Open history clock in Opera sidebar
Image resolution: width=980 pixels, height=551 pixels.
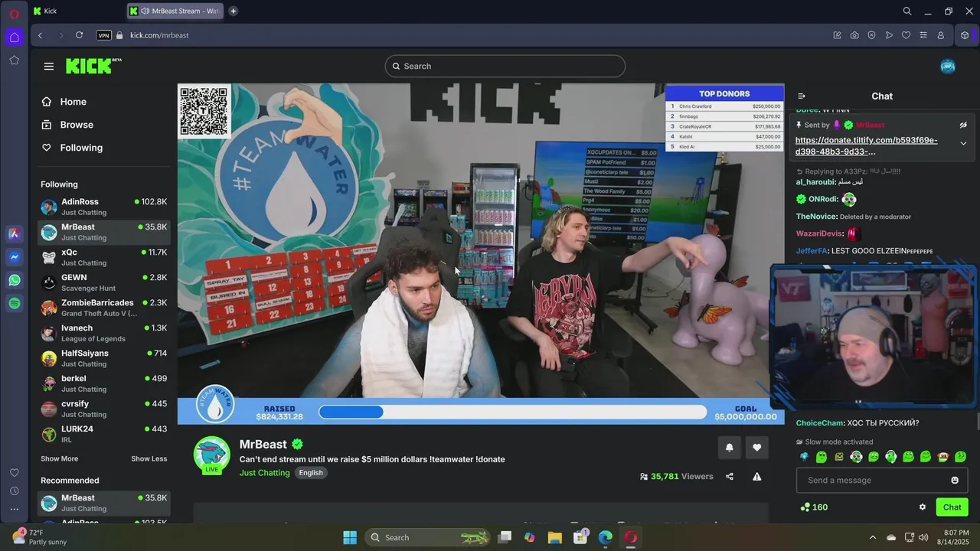(14, 491)
